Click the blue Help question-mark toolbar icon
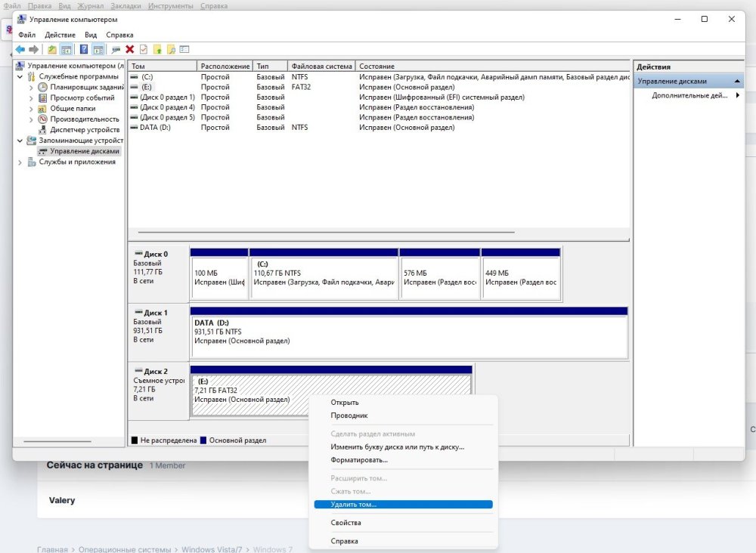The width and height of the screenshot is (756, 553). coord(84,50)
